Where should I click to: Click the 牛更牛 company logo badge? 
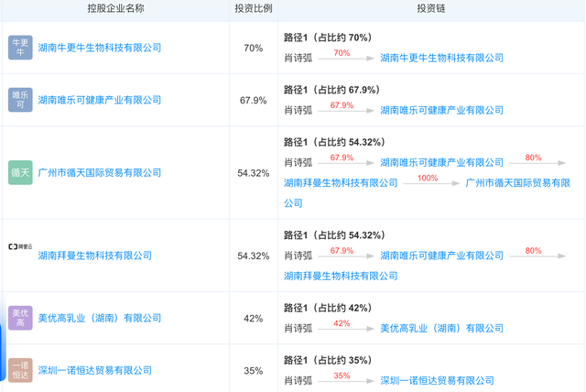pos(20,48)
